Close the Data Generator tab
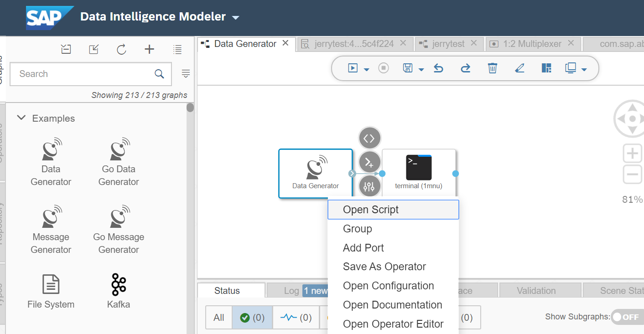 (286, 43)
